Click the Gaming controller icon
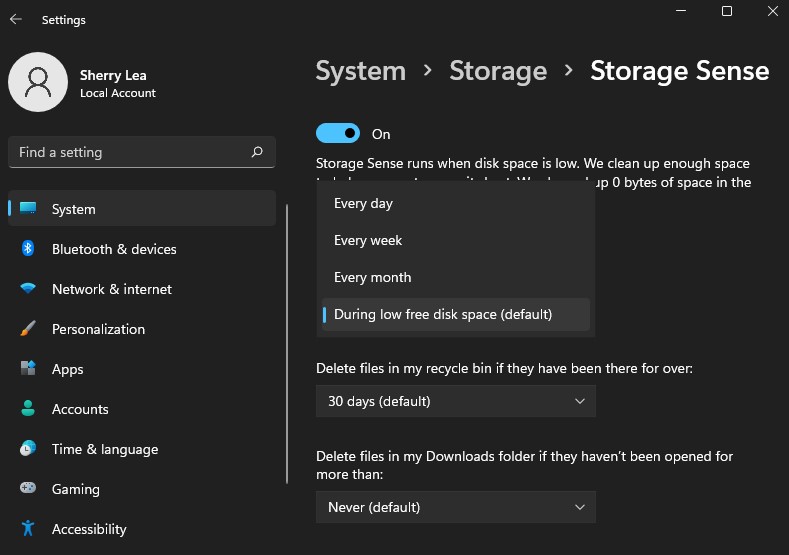Image resolution: width=789 pixels, height=555 pixels. (x=28, y=488)
